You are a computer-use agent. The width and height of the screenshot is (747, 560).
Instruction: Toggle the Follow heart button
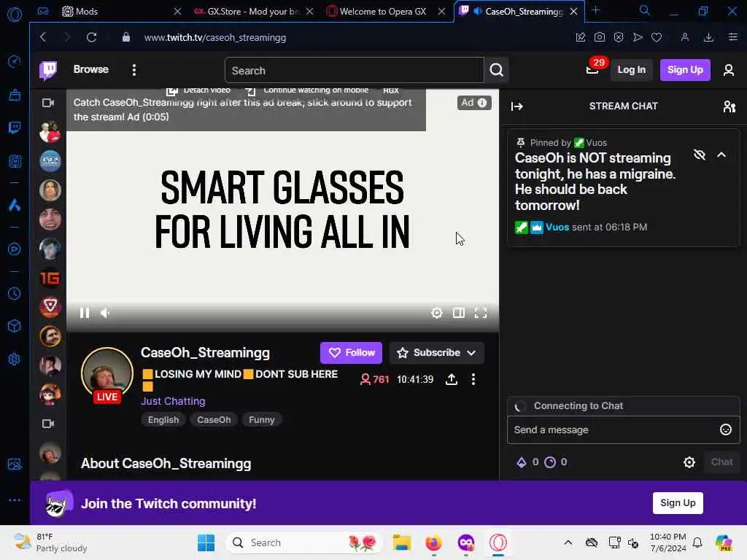[x=351, y=353]
